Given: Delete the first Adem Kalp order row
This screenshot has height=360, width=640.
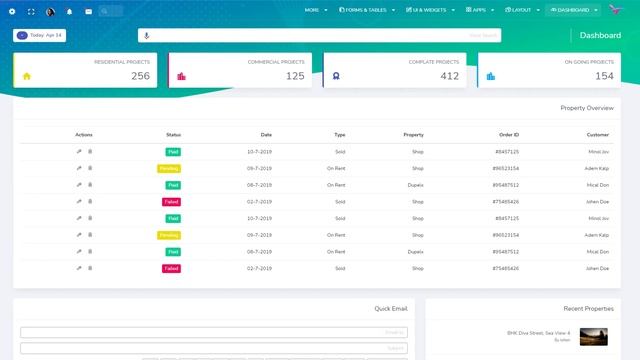Looking at the screenshot, I should click(x=90, y=168).
